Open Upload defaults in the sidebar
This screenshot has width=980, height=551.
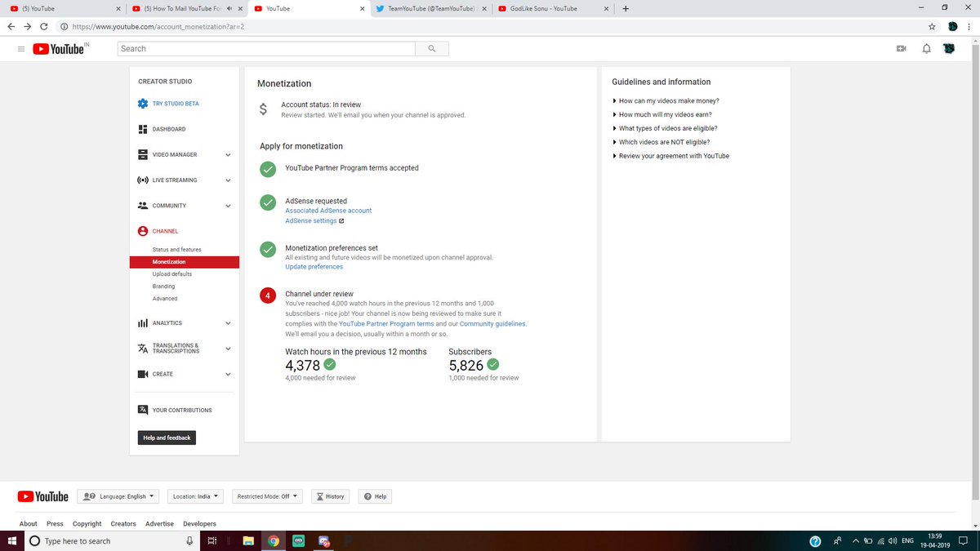click(171, 274)
